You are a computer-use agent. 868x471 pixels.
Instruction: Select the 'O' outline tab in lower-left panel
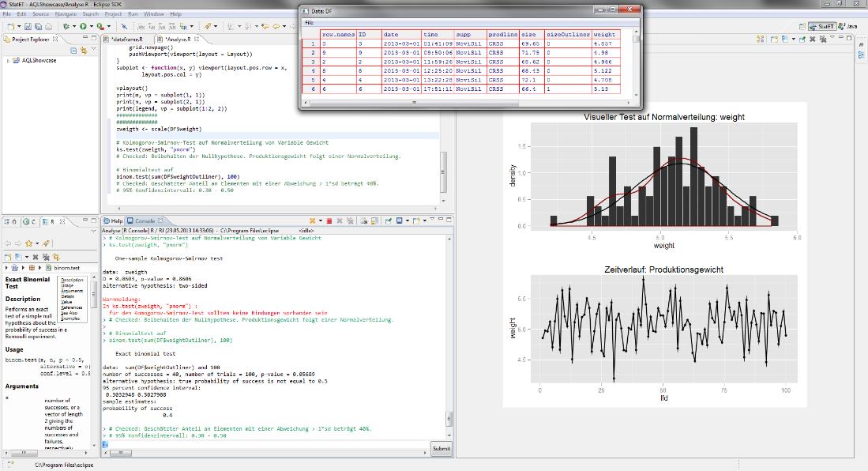pos(10,221)
